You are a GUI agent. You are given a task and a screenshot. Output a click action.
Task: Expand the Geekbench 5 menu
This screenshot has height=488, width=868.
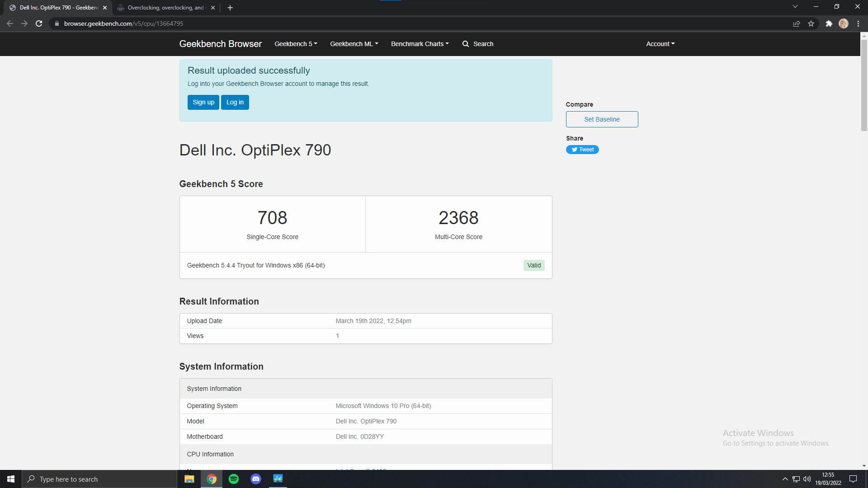296,44
